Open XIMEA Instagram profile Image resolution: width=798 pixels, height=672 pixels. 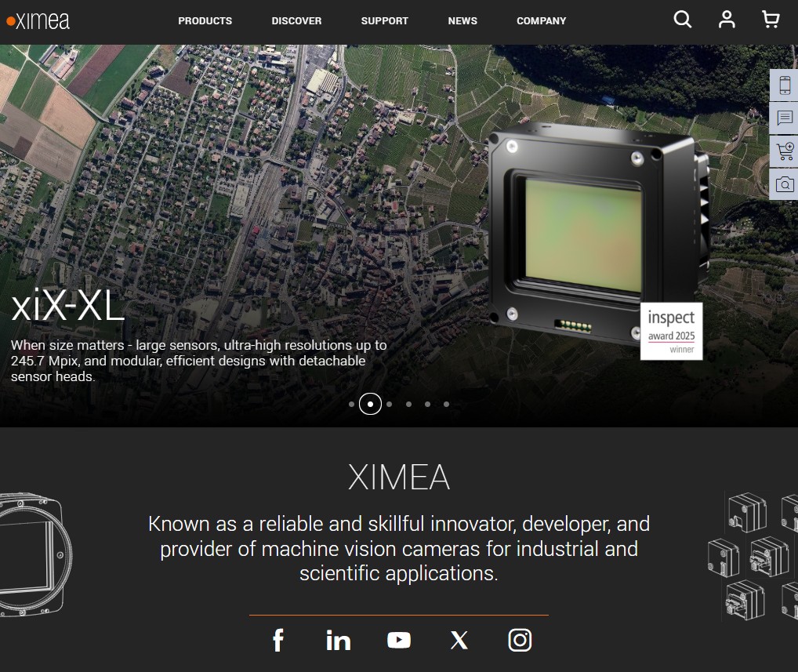click(x=520, y=640)
